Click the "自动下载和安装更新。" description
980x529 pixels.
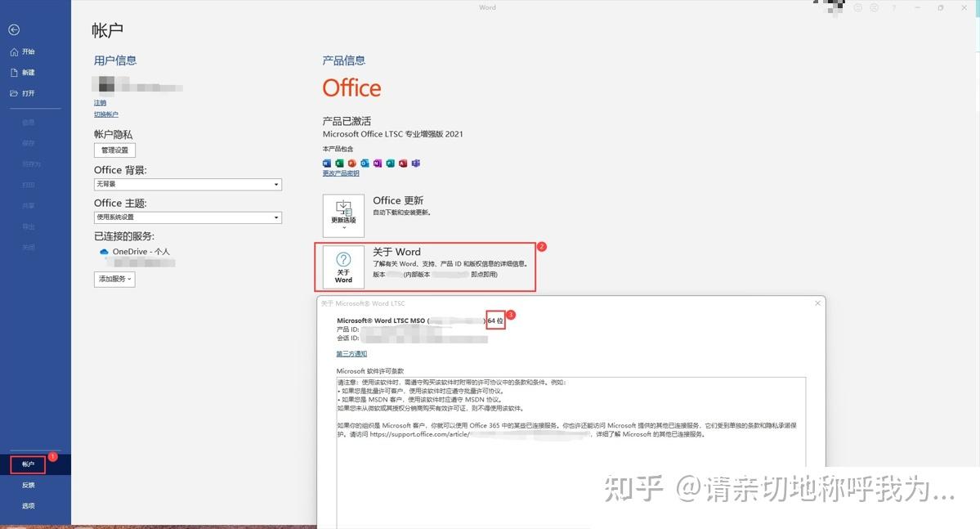pyautogui.click(x=402, y=213)
